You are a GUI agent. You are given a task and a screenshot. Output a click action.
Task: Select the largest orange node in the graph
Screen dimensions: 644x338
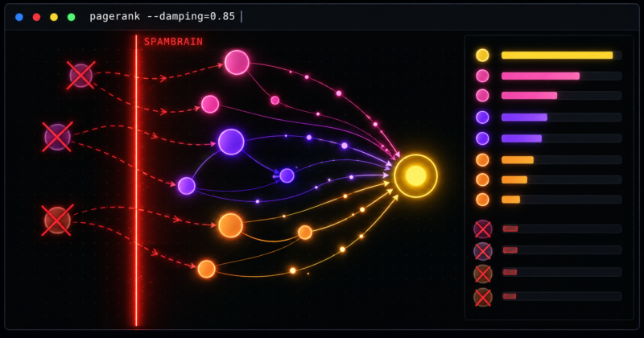coord(230,225)
